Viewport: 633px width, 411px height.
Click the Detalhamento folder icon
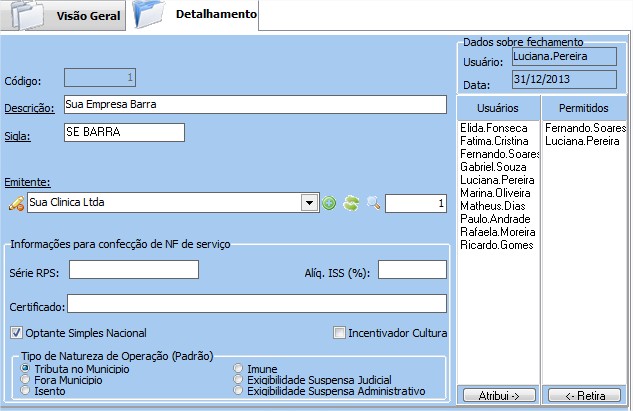tap(149, 16)
